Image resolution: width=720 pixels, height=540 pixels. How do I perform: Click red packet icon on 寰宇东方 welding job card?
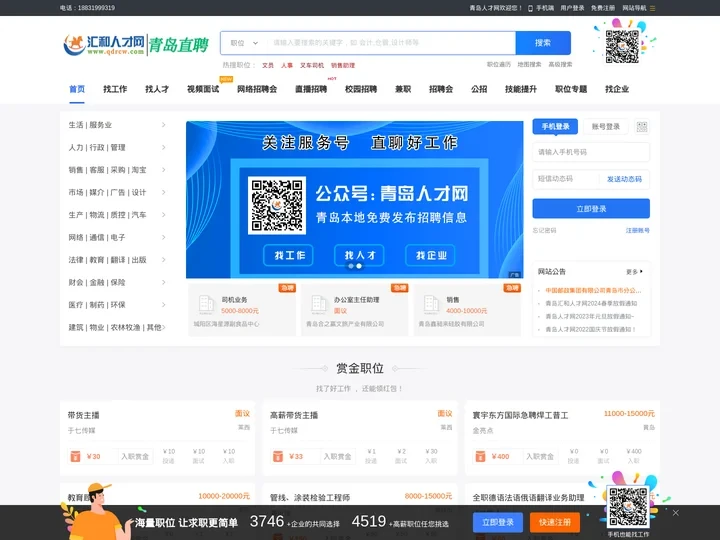[x=480, y=456]
